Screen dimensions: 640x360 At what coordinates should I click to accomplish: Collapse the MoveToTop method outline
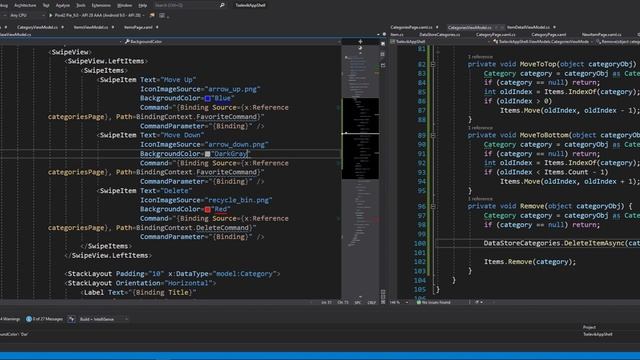tap(433, 64)
